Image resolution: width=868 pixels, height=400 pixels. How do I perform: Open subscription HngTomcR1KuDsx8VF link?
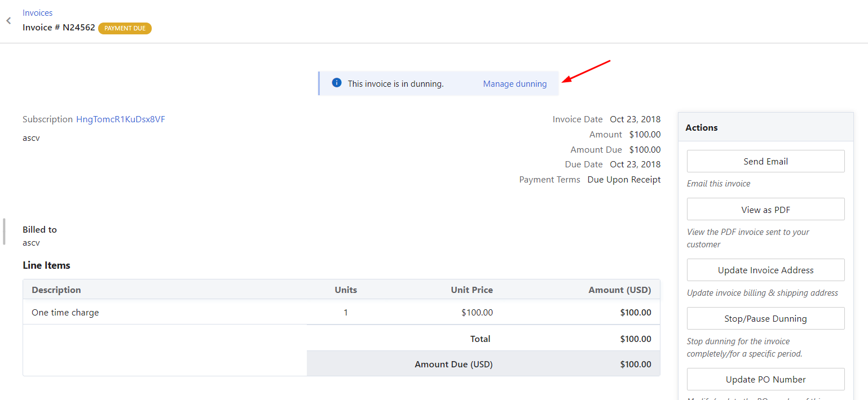click(x=120, y=119)
